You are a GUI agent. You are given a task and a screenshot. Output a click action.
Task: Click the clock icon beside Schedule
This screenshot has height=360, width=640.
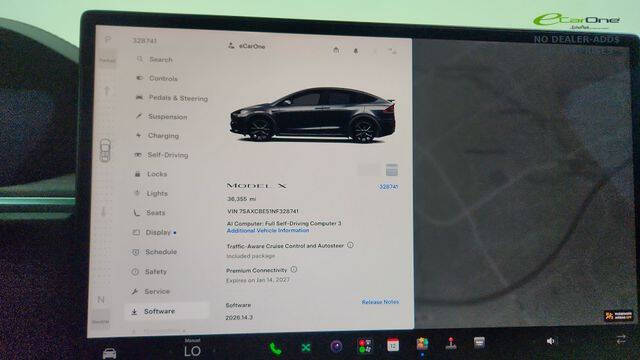[136, 252]
